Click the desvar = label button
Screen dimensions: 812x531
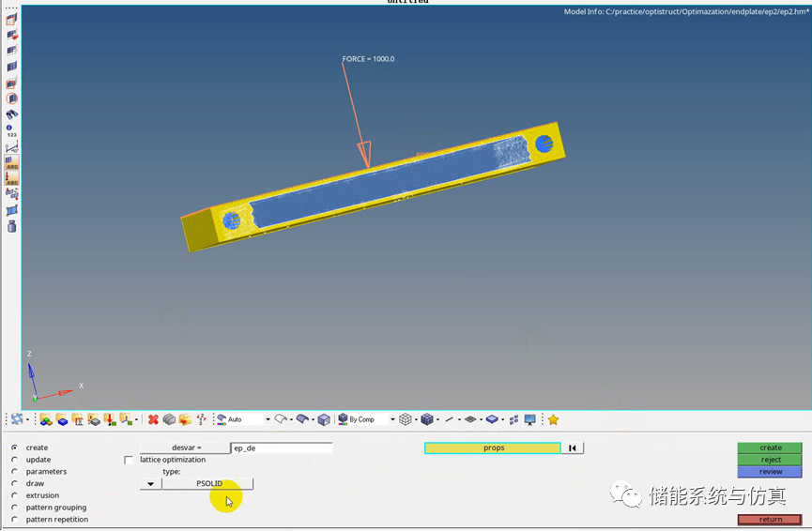pyautogui.click(x=185, y=448)
